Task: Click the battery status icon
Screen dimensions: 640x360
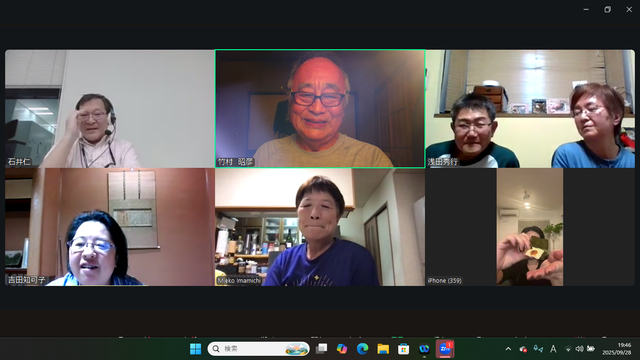Action: 591,349
